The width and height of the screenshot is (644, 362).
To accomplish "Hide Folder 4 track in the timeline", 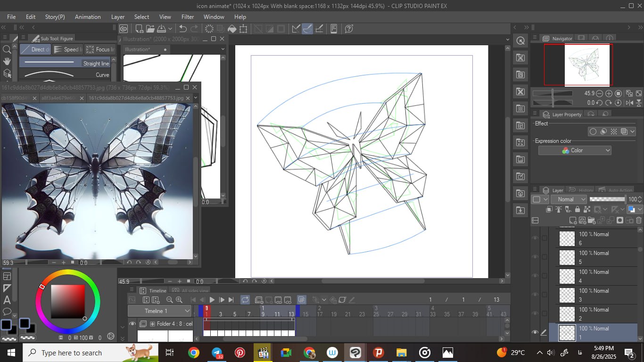I will 132,324.
